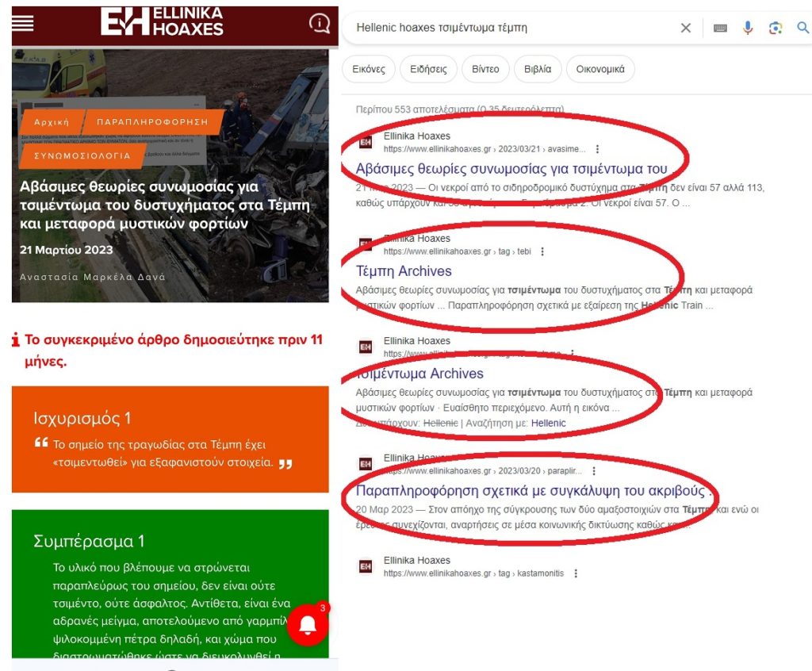Click the ΣΥΝΩΜΟΣΙΟΛΟΓΙΑ category tag
Screen dimensions: 812x671
(x=82, y=155)
